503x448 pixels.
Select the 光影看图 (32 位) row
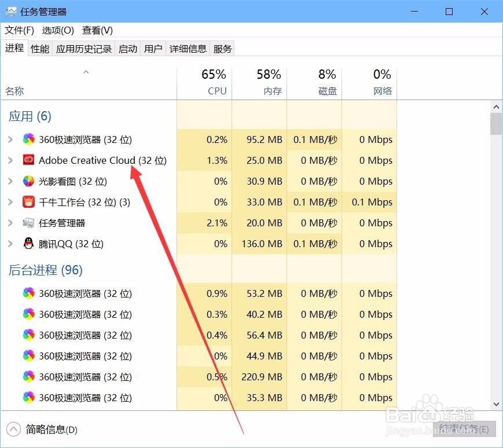199,181
